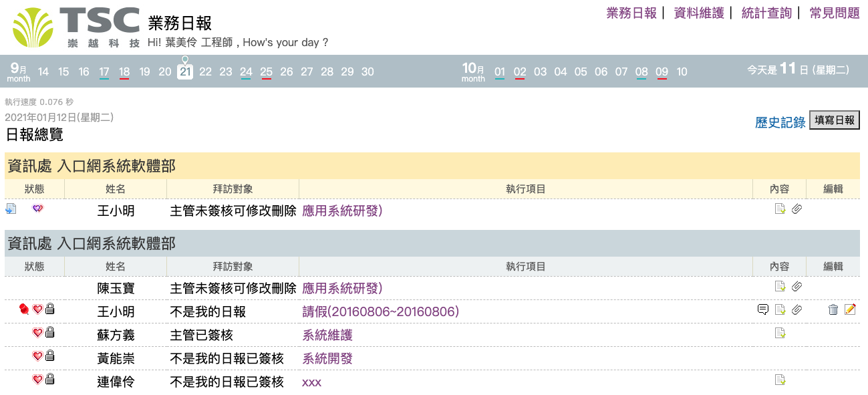868x395 pixels.
Task: Open the 系統維護 report link
Action: [327, 335]
